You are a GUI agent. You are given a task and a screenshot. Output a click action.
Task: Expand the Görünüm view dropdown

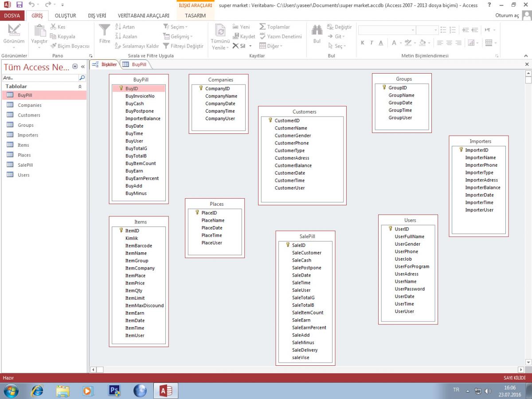pyautogui.click(x=14, y=47)
